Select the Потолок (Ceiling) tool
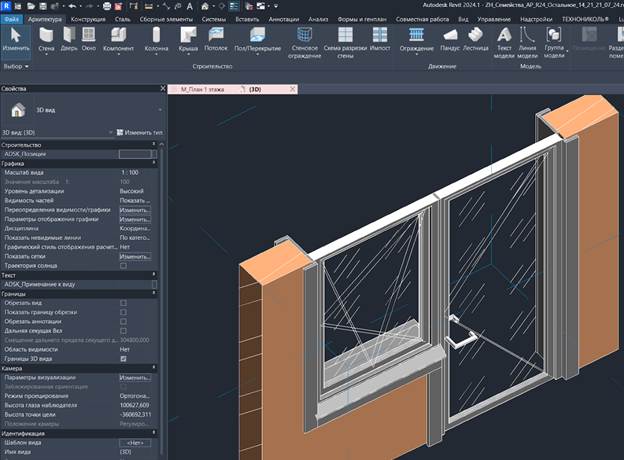Image resolution: width=624 pixels, height=460 pixels. (x=216, y=40)
